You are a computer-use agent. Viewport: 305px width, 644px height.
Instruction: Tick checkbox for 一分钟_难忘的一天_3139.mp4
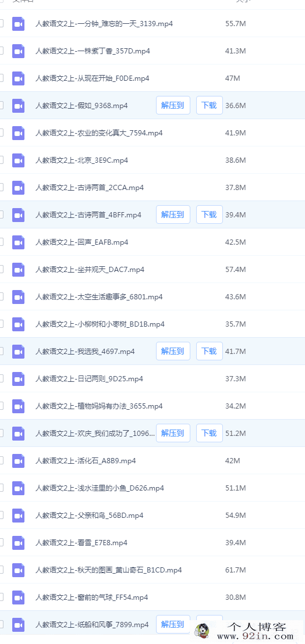1,23
